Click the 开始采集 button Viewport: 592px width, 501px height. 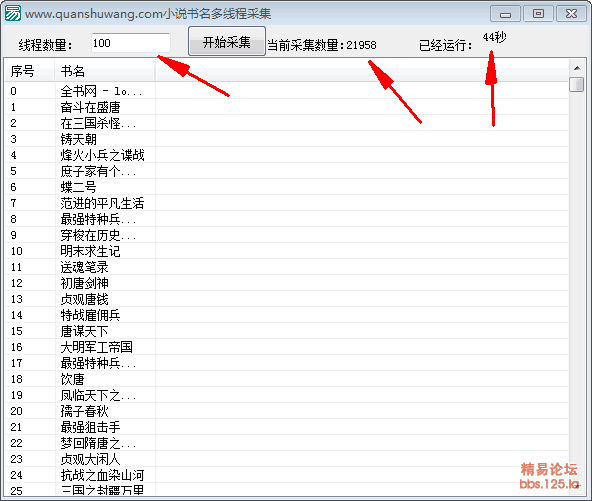pos(227,41)
